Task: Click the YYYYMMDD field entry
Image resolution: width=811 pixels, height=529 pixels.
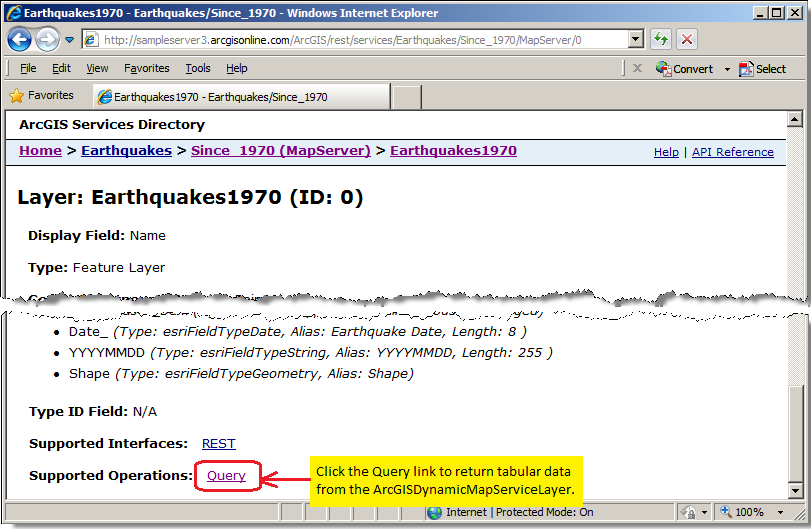Action: (x=311, y=353)
